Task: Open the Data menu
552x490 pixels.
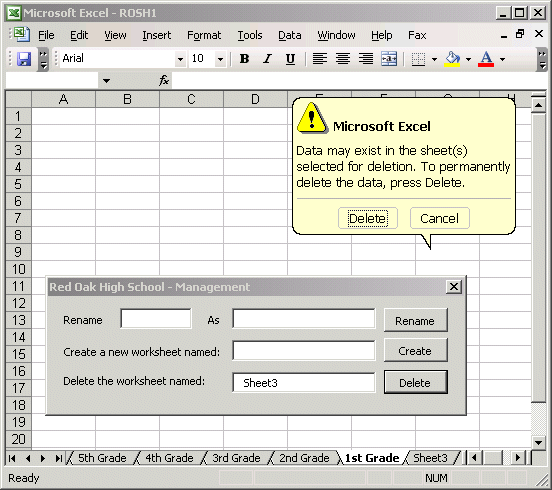Action: click(290, 35)
